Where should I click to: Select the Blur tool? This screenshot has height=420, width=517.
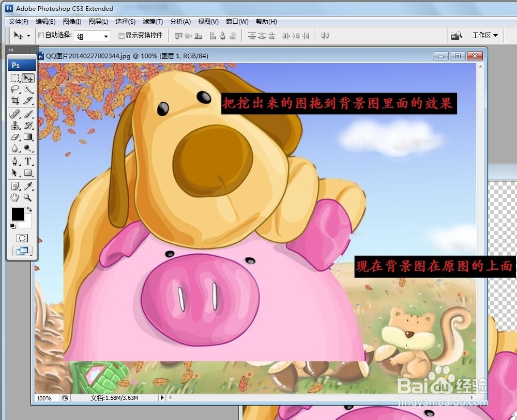click(x=15, y=148)
